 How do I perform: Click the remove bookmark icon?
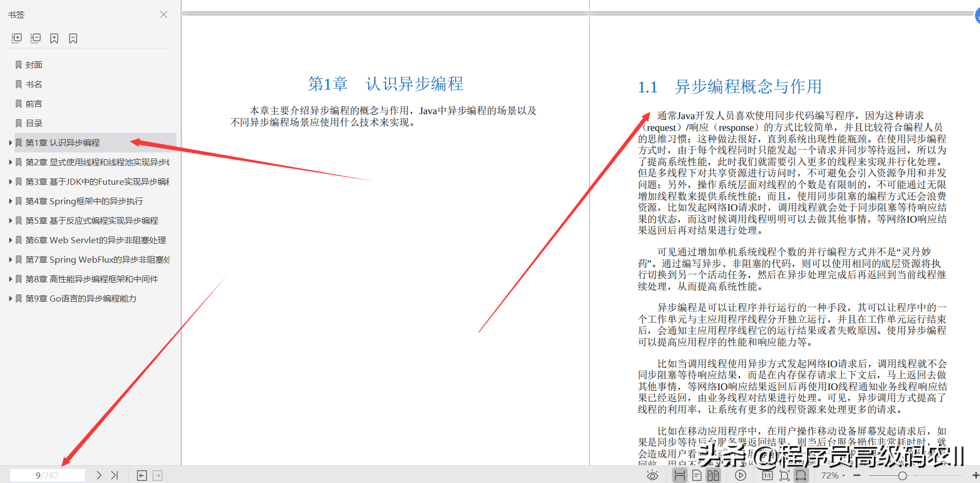(x=73, y=38)
